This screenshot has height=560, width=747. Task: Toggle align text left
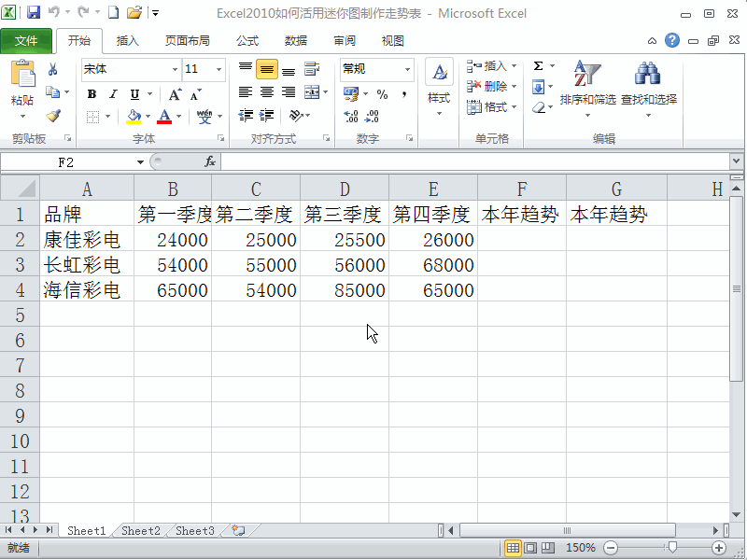[246, 92]
